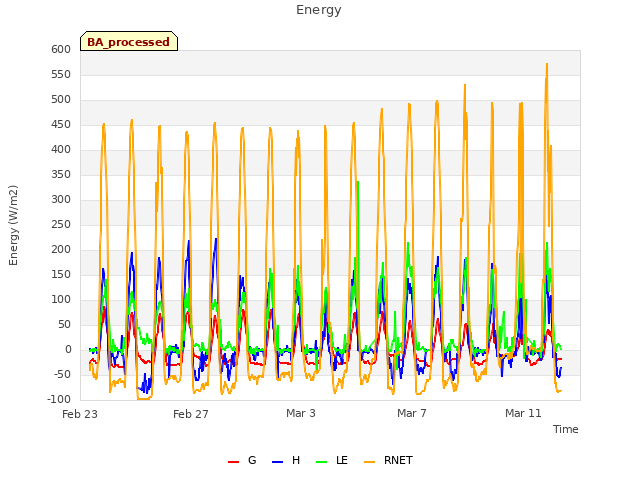Select the G legend label
Screen dimensions: 640x480
point(252,460)
